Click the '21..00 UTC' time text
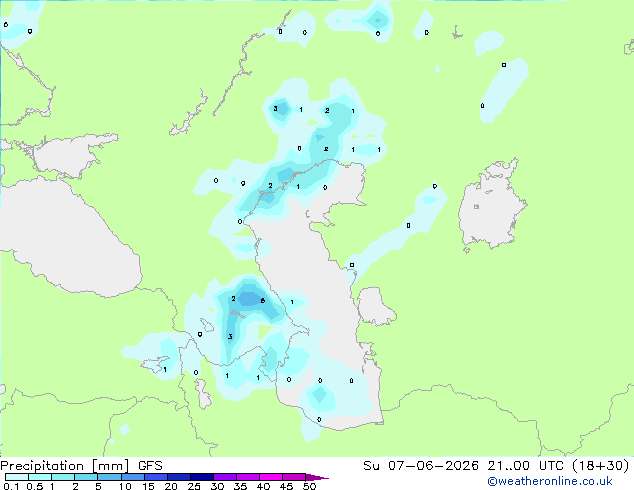This screenshot has height=490, width=634. click(525, 465)
